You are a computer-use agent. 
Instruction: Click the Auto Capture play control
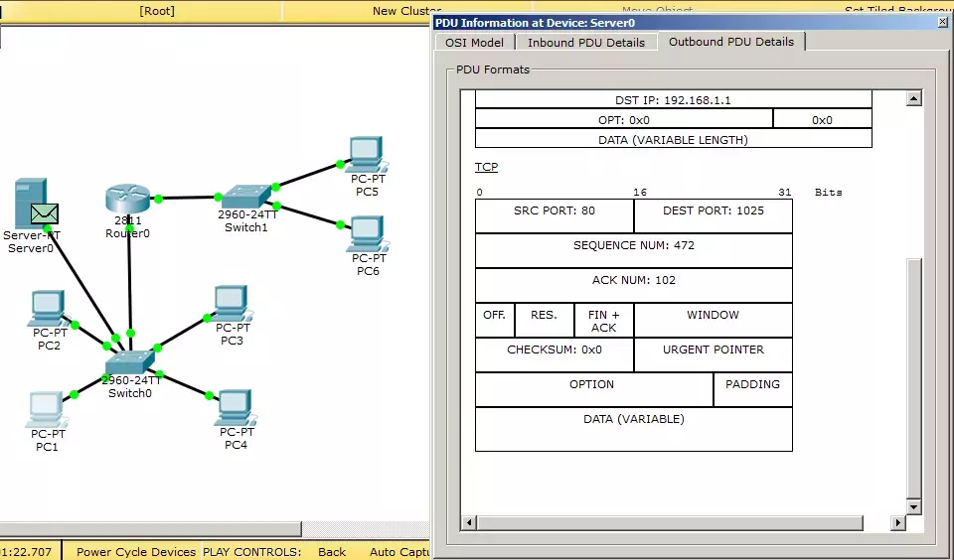[x=398, y=551]
